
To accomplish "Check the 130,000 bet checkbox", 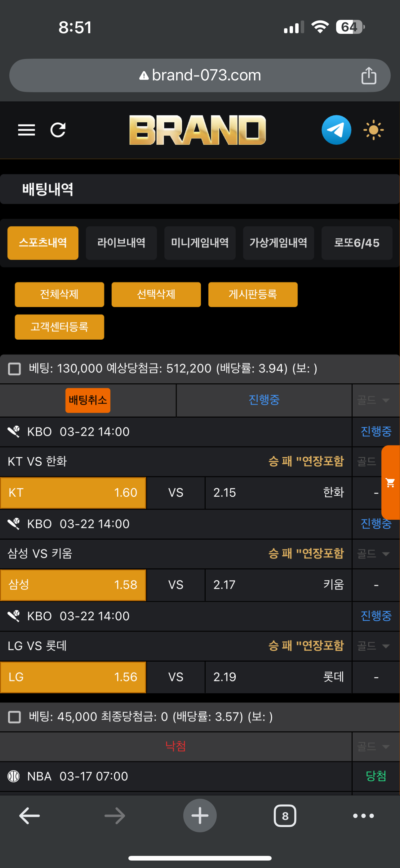I will [15, 368].
